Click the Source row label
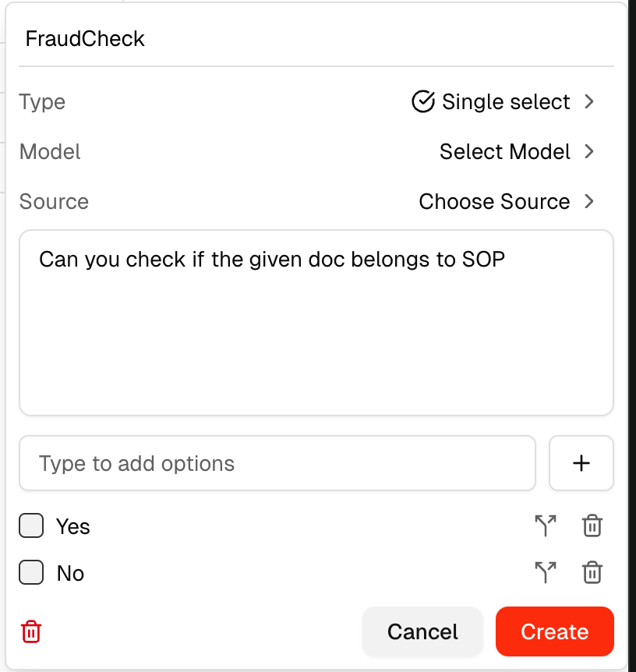 [54, 201]
